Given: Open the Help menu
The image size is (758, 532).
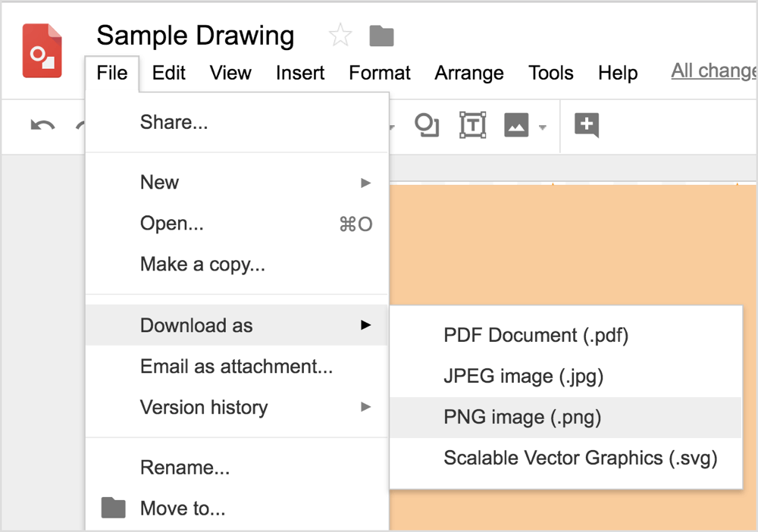Looking at the screenshot, I should coord(618,74).
